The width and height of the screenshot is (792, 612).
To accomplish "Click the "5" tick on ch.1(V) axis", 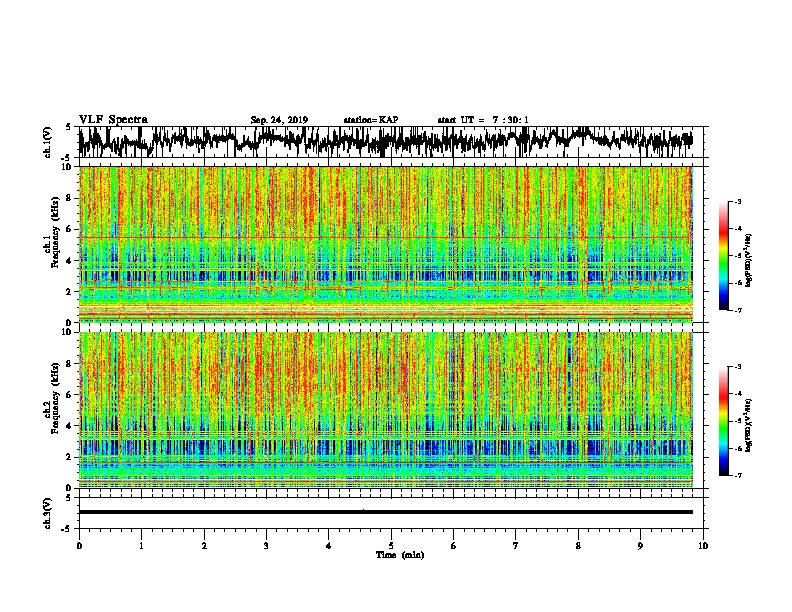I will coord(68,127).
